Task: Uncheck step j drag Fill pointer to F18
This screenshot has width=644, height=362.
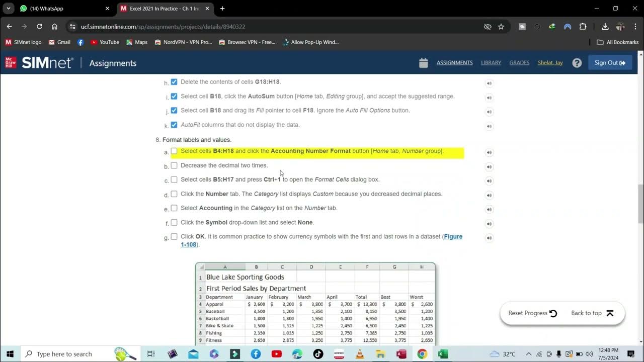Action: coord(174,110)
